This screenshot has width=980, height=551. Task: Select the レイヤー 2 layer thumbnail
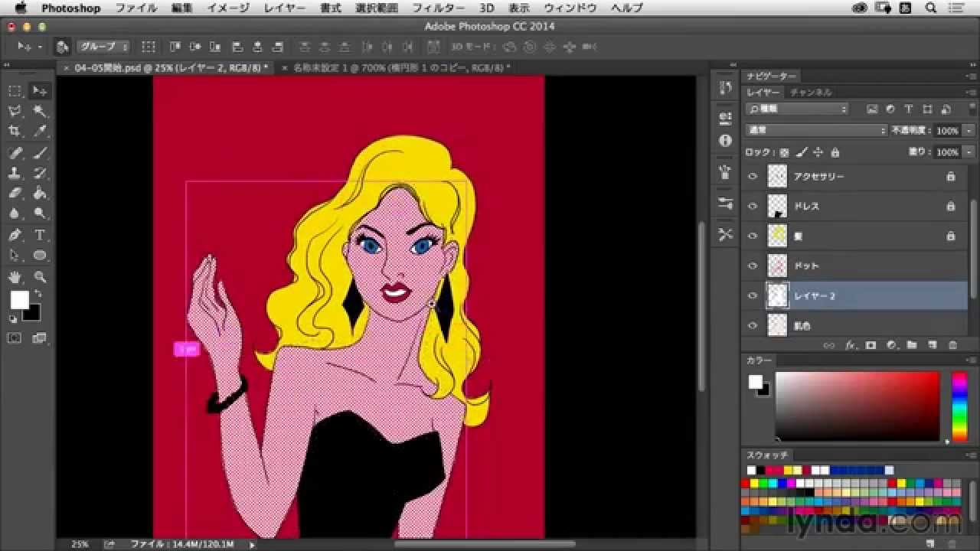tap(777, 296)
